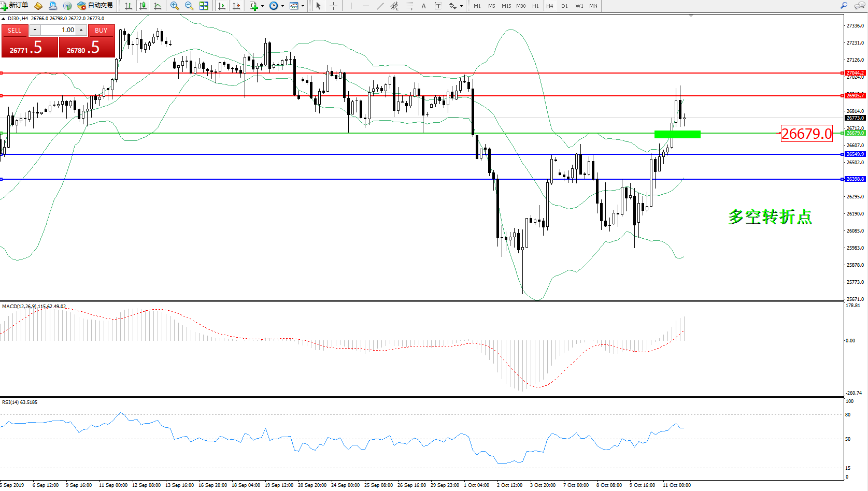Expand the chart templates dropdown arrow

click(303, 6)
